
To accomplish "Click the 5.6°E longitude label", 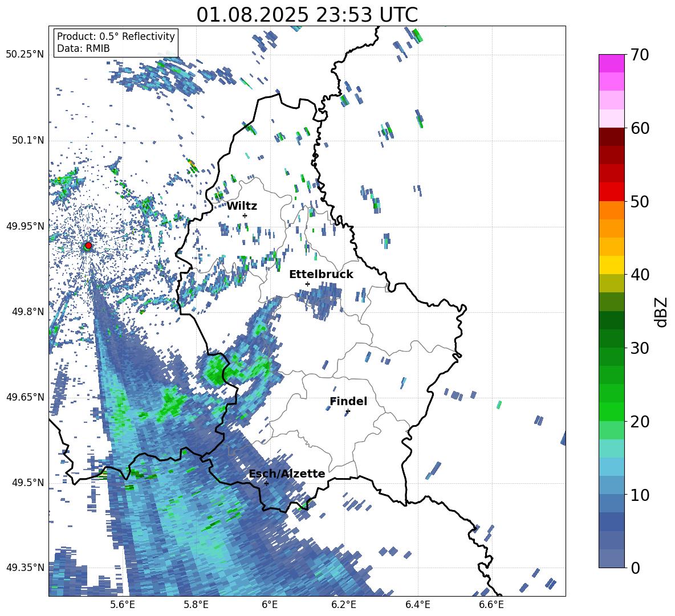I will point(122,605).
